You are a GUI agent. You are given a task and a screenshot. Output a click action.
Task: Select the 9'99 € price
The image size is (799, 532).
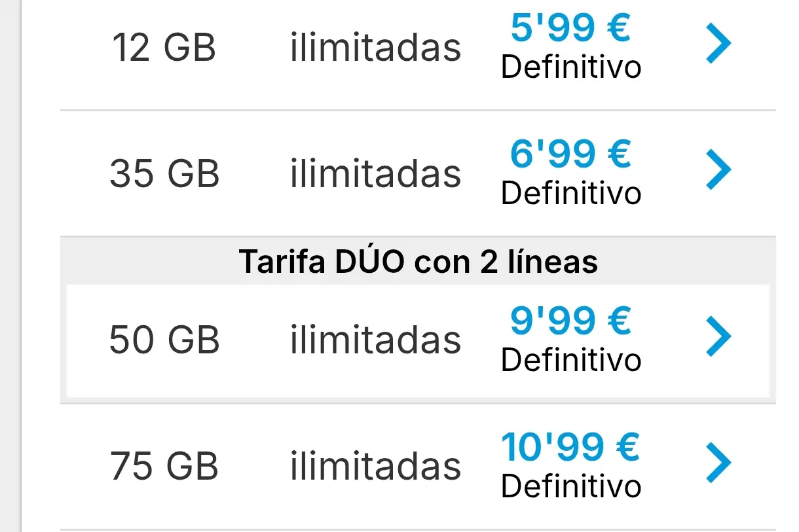pyautogui.click(x=570, y=321)
